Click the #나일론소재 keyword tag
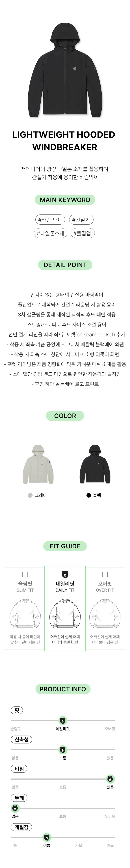The height and width of the screenshot is (868, 130). (x=51, y=233)
